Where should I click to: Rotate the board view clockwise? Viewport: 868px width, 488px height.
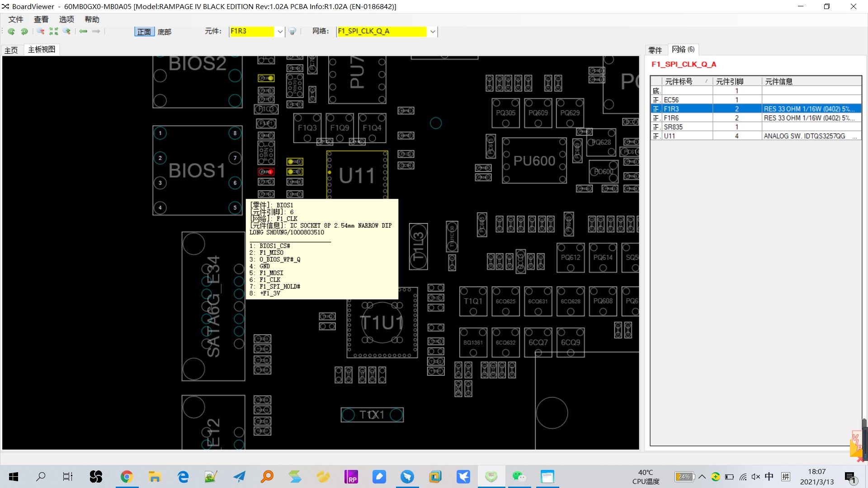(x=24, y=31)
